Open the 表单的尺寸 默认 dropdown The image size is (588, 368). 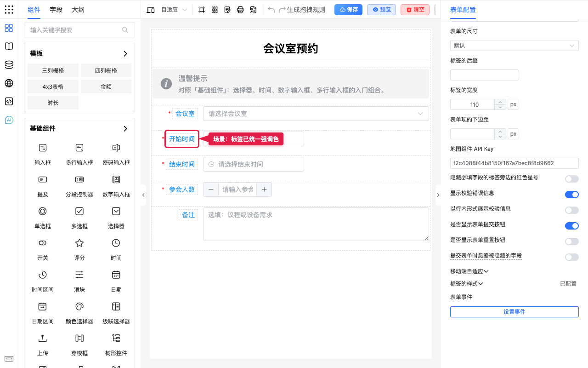(514, 46)
